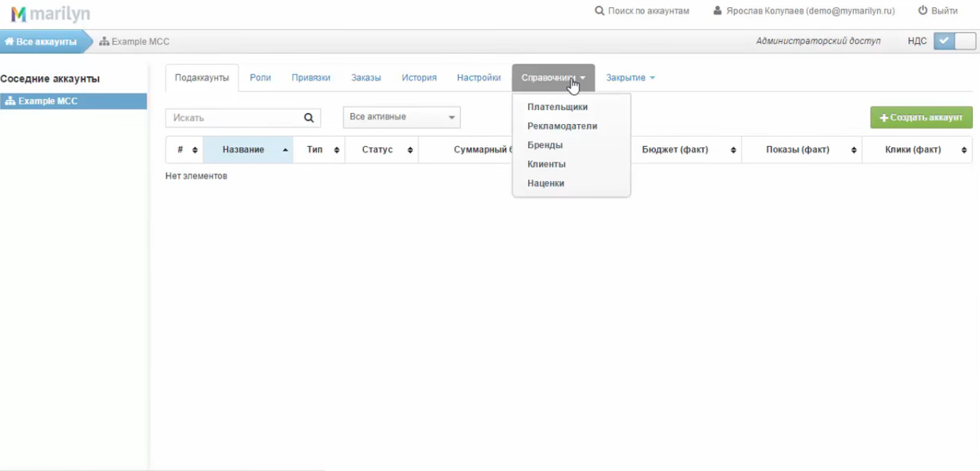Click the magnifier icon beside Поиск по аккаунтам
Image resolution: width=980 pixels, height=471 pixels.
point(599,11)
